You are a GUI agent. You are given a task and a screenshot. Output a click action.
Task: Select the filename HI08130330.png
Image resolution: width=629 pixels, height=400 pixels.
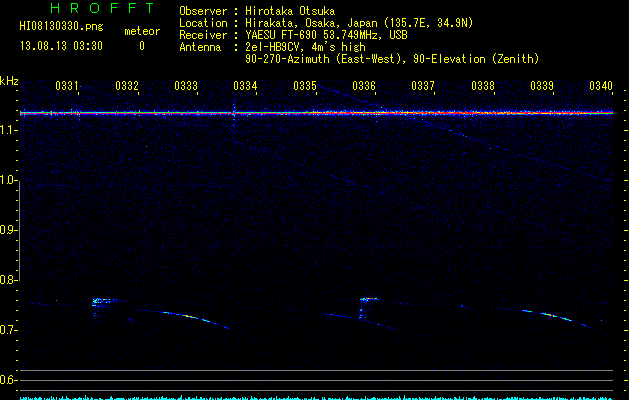pos(61,27)
